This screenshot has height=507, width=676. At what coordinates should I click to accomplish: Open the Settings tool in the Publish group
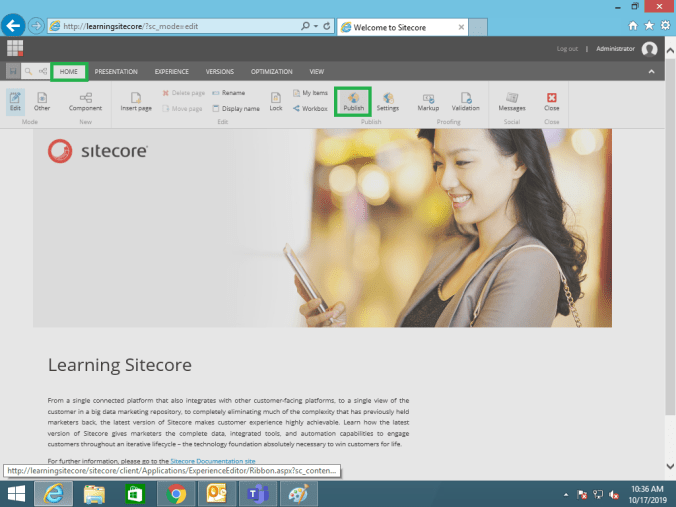point(387,100)
